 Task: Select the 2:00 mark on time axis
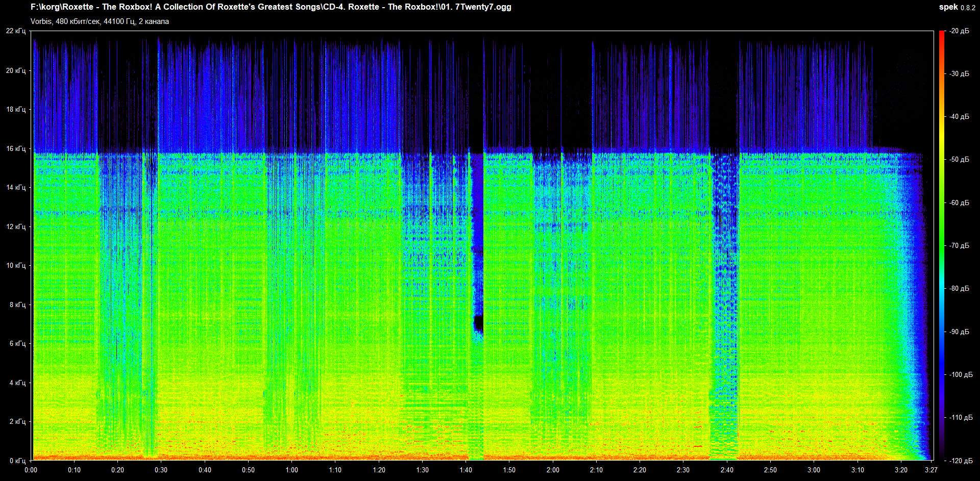pos(553,470)
